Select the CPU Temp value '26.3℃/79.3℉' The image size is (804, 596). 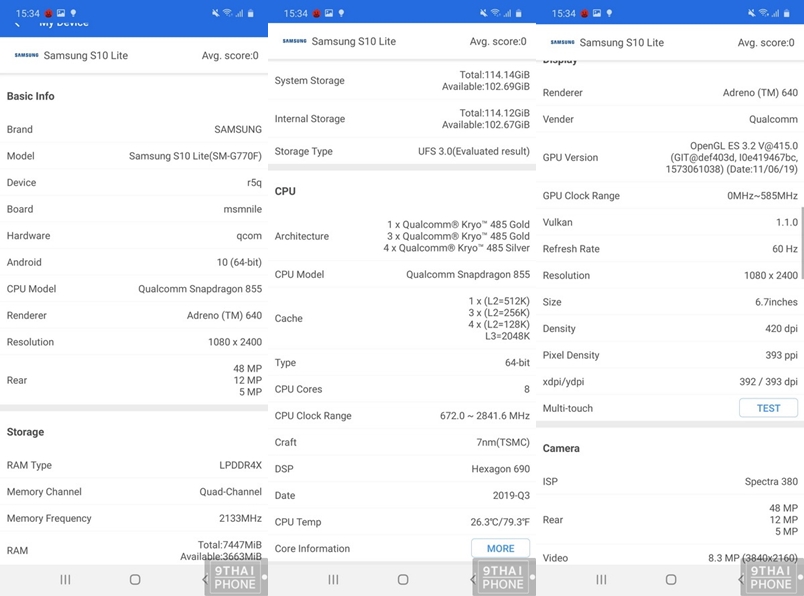click(x=500, y=522)
